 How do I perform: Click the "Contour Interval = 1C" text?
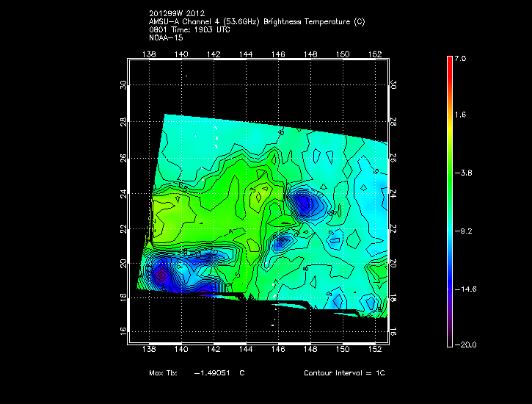[344, 373]
